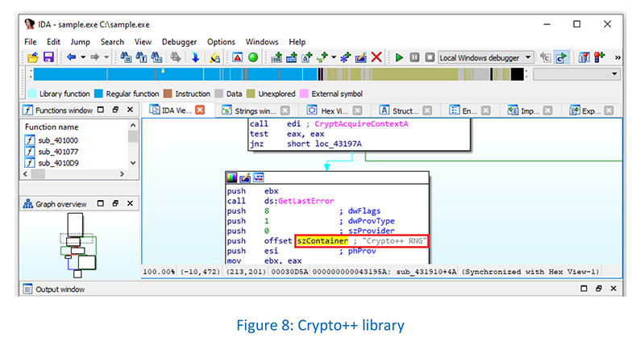Click the blue asterisk toolbar icon
This screenshot has height=346, width=644.
point(346,57)
